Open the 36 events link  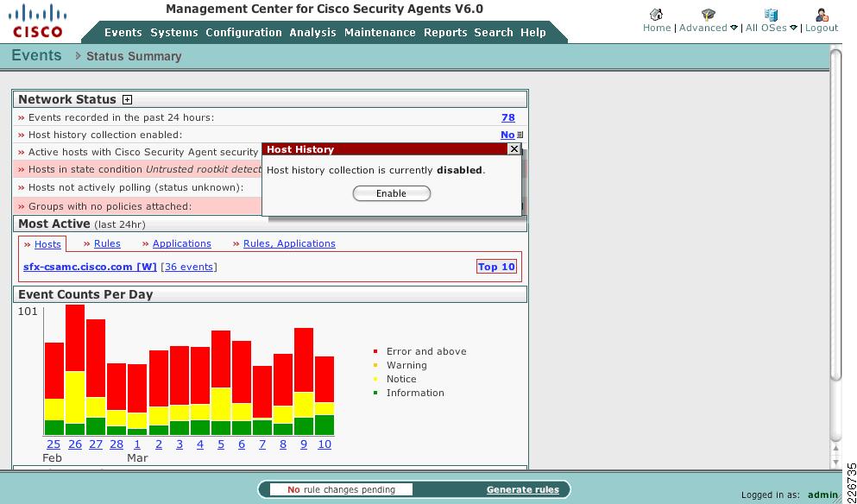188,267
